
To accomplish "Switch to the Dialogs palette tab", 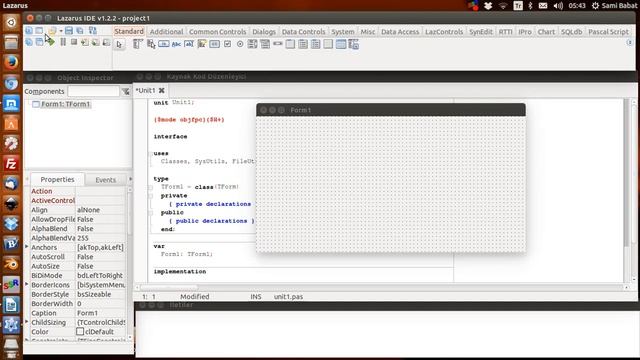I will 264,31.
